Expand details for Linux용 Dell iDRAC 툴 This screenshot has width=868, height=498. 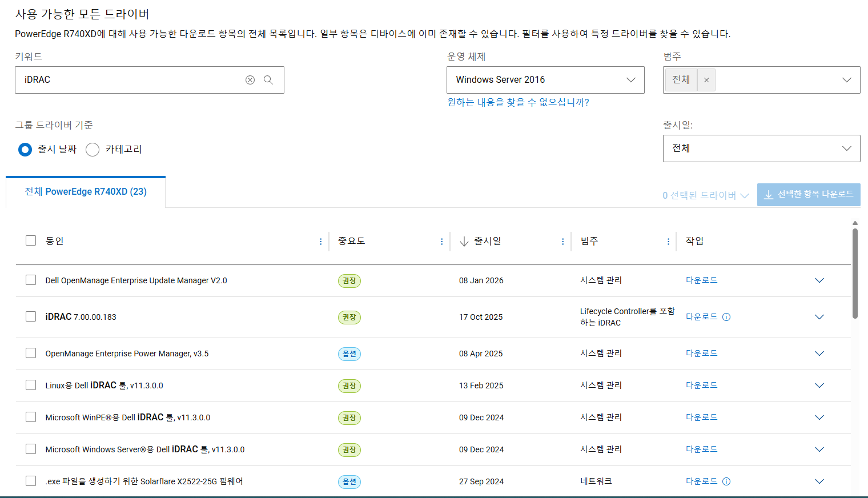[x=819, y=385]
